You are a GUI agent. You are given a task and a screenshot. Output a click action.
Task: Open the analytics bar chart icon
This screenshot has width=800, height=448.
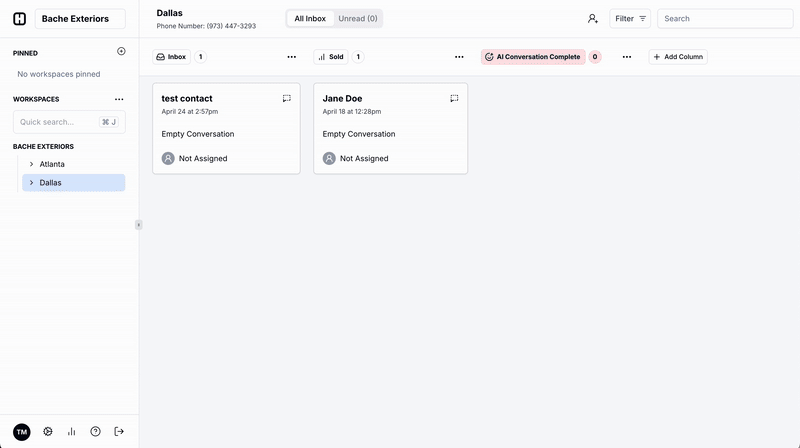pos(71,432)
